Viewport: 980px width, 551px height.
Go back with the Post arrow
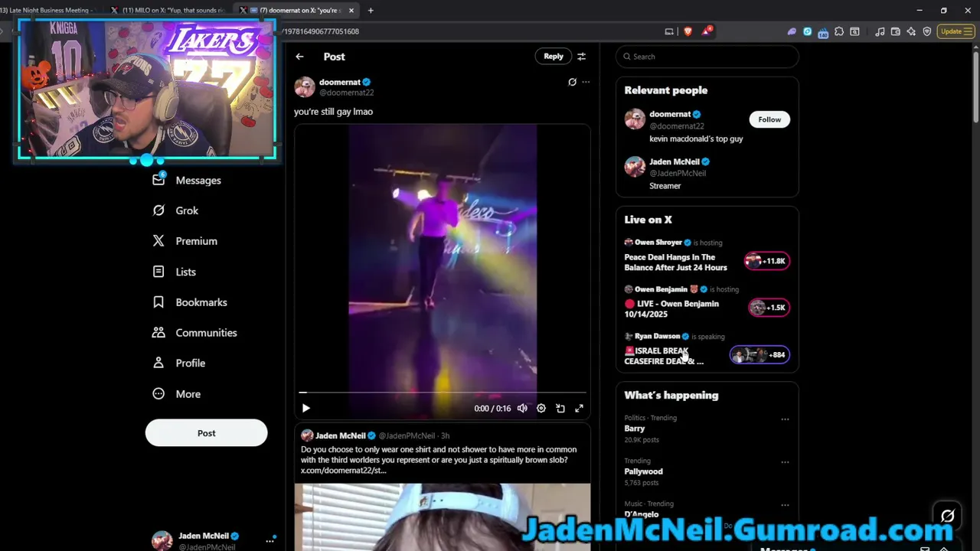pyautogui.click(x=299, y=57)
